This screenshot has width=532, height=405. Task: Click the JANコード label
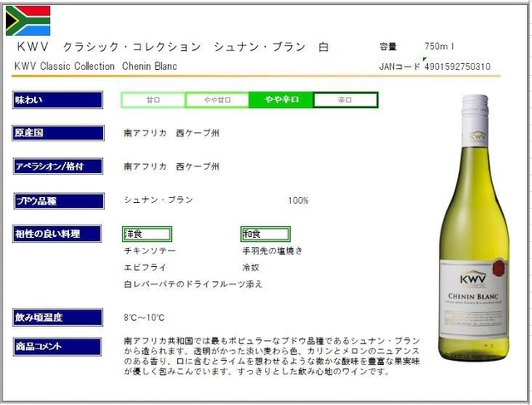pos(400,67)
